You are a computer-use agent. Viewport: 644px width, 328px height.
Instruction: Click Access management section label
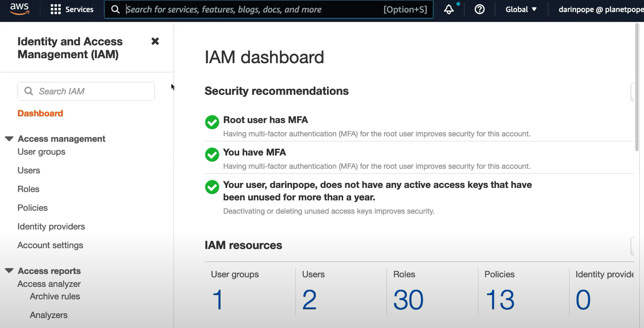62,139
